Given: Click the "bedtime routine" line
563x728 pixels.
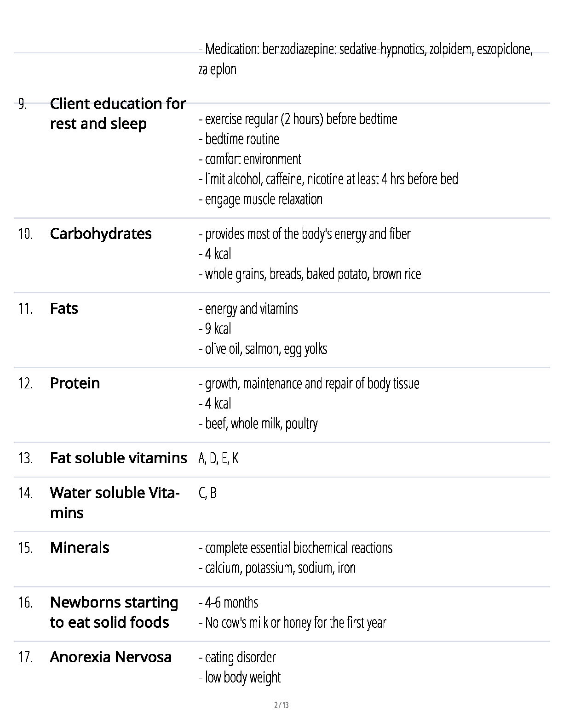Looking at the screenshot, I should tap(239, 139).
